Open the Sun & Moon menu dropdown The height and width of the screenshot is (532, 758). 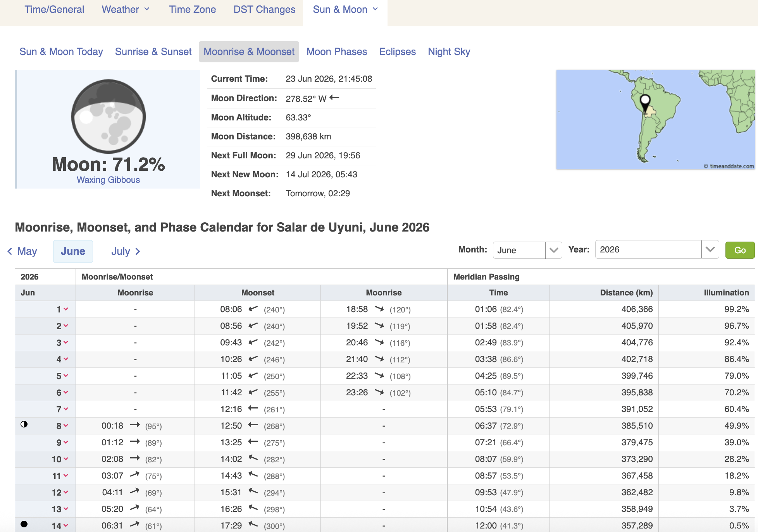pos(345,10)
